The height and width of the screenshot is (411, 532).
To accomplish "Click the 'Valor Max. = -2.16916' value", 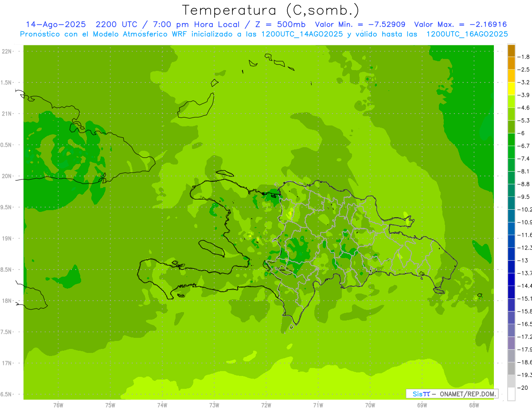I will pos(460,24).
